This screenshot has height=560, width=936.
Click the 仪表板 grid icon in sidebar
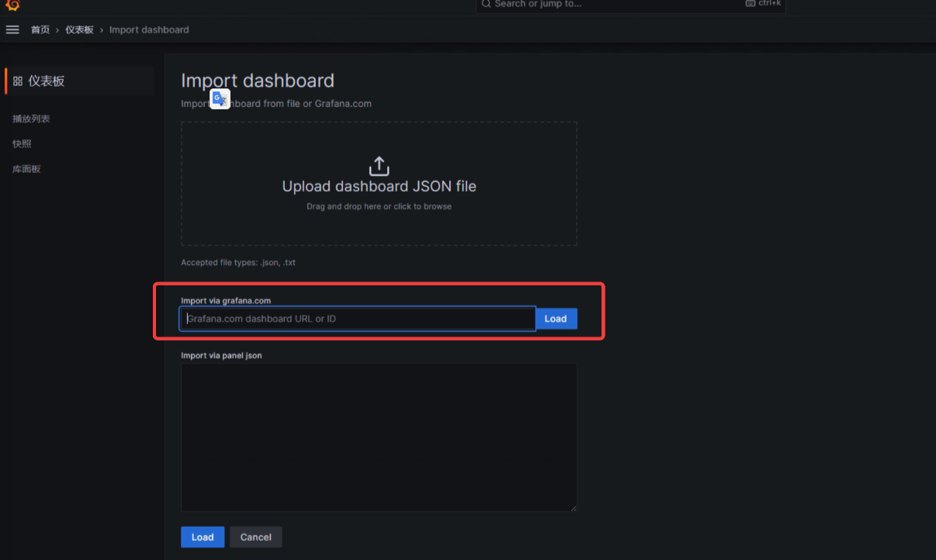(x=18, y=81)
